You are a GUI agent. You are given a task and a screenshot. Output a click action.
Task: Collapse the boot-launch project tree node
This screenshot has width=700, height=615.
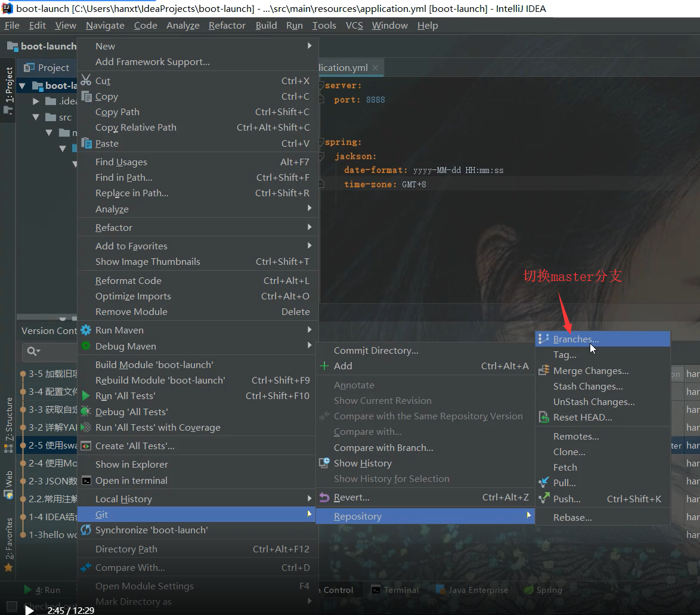tap(22, 85)
